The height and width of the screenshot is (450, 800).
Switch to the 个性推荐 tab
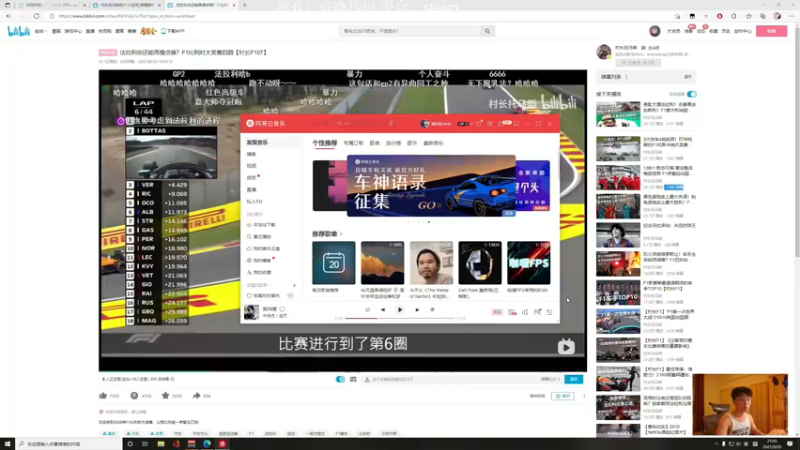point(324,143)
